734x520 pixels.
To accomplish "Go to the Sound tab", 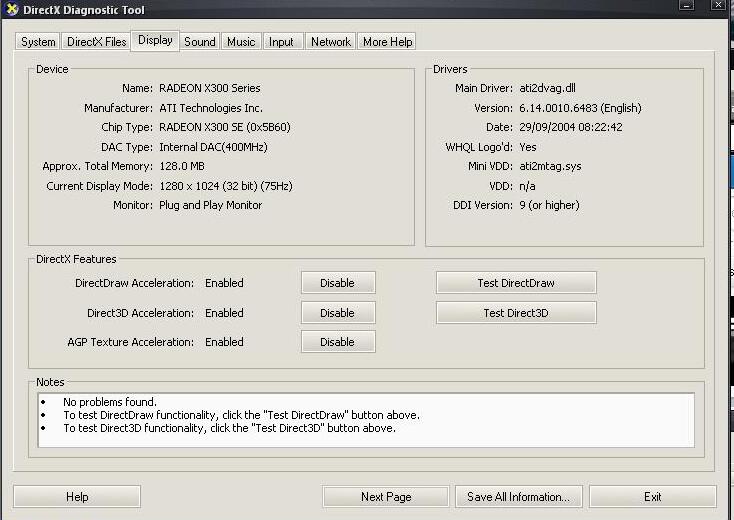I will pos(199,42).
